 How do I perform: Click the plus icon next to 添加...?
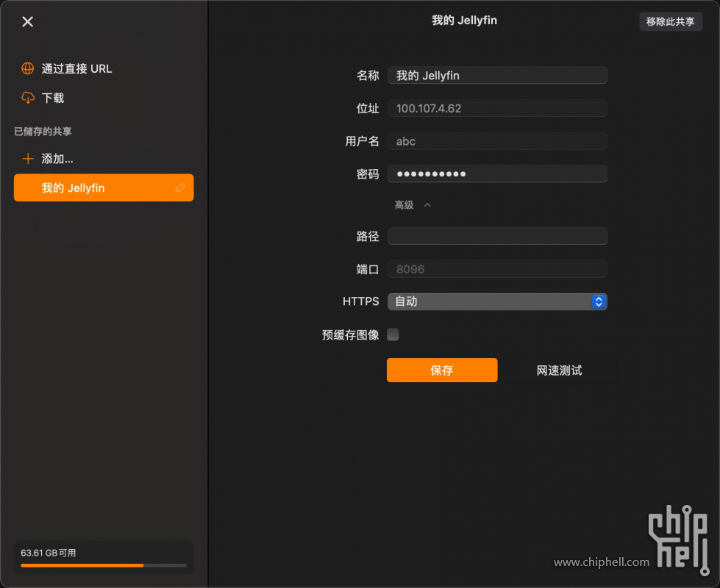coord(27,158)
